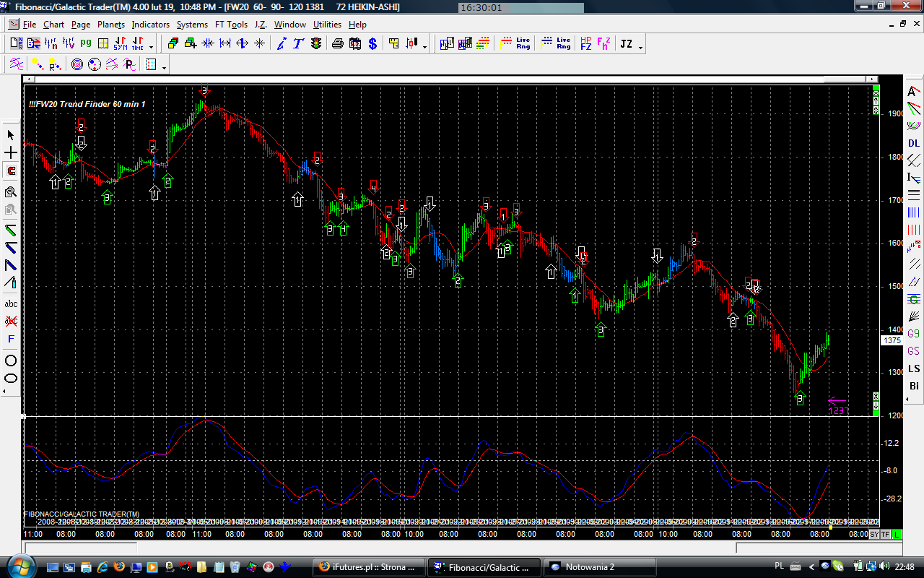
Task: Click the blue F tool in left sidebar
Action: tap(11, 339)
